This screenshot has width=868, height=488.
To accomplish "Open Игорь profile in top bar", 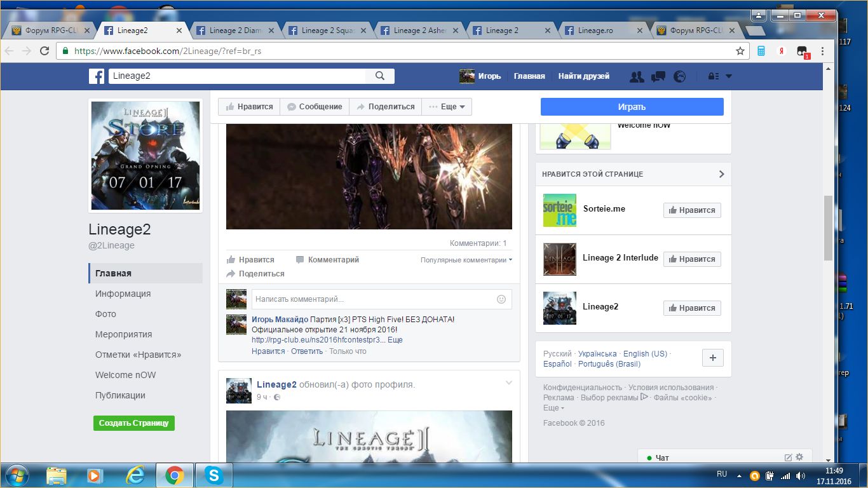I will point(480,76).
